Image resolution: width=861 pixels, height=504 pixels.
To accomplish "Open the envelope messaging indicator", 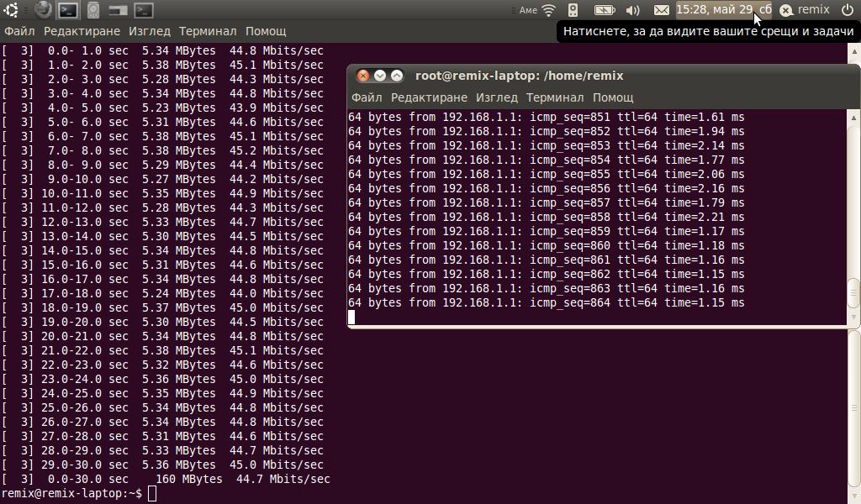I will 662,10.
